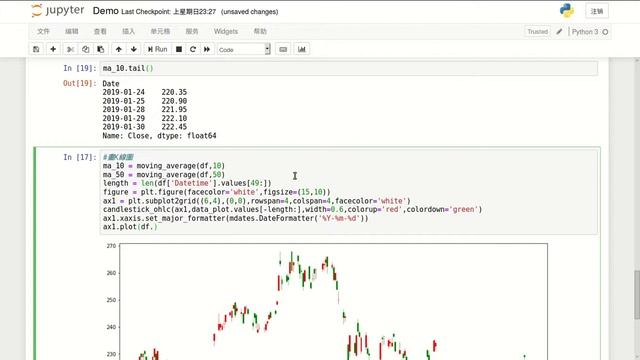The width and height of the screenshot is (640, 360).
Task: Click the bar chart toolbar icon
Action: pos(302,49)
